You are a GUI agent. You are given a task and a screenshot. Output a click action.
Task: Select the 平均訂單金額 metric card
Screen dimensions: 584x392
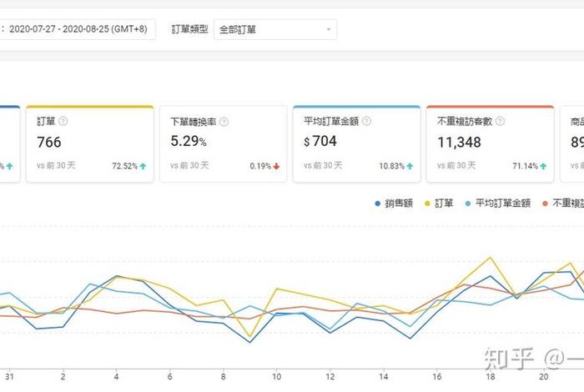tap(356, 143)
